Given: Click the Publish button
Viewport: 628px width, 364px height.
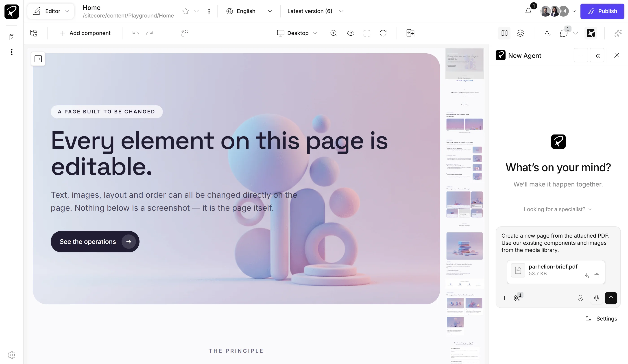Looking at the screenshot, I should 602,11.
